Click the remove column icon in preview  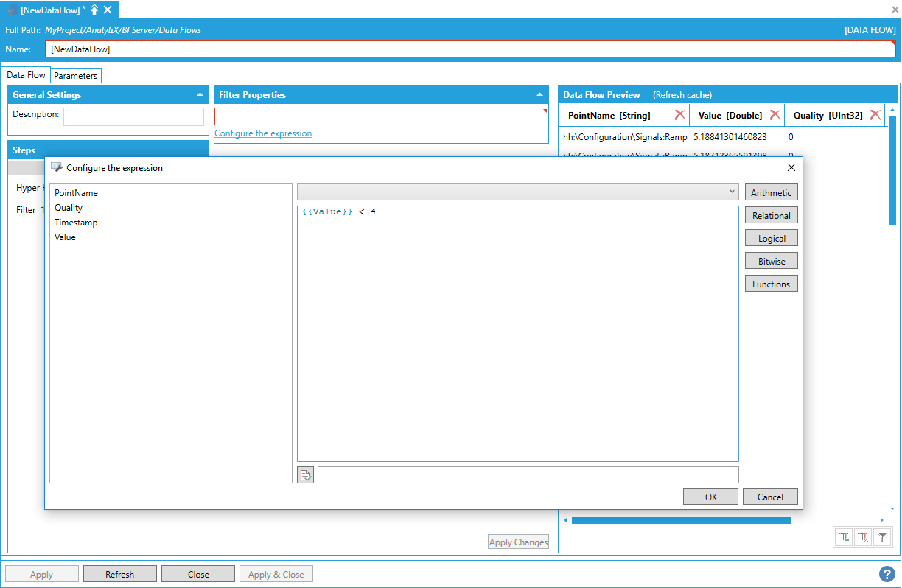(x=863, y=537)
